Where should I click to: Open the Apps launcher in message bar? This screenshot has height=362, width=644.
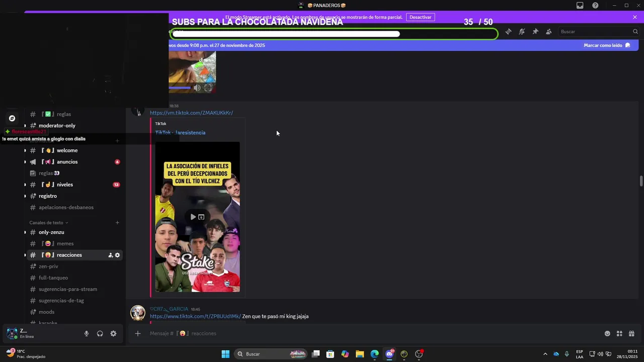619,333
